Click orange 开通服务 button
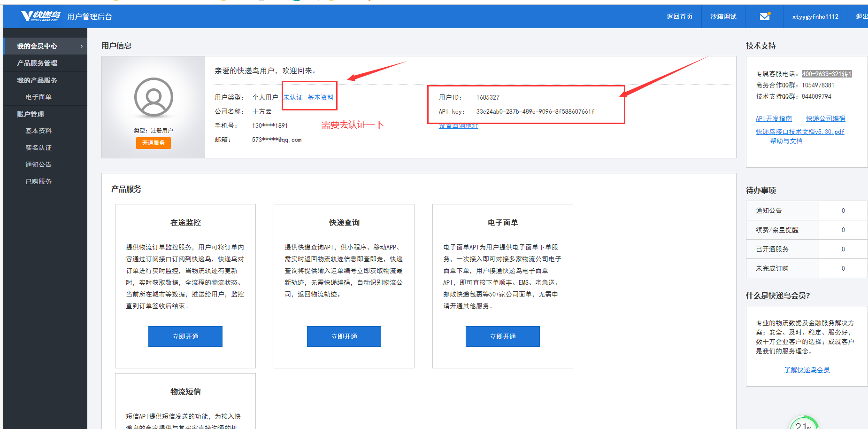 [x=154, y=143]
